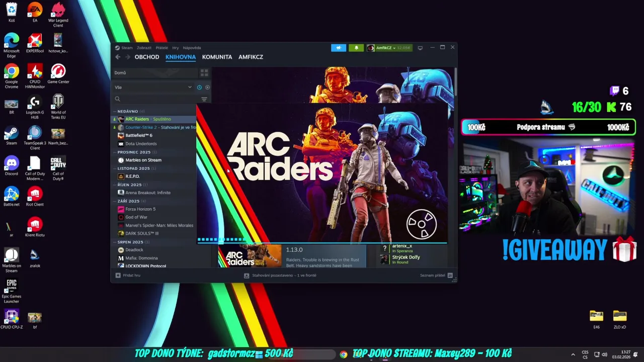Open the AMFIKCZ profile tab
This screenshot has height=362, width=644.
(x=251, y=57)
